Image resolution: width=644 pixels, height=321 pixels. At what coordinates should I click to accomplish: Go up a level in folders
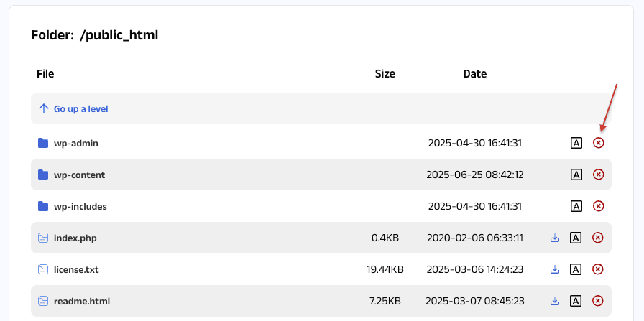pos(80,108)
